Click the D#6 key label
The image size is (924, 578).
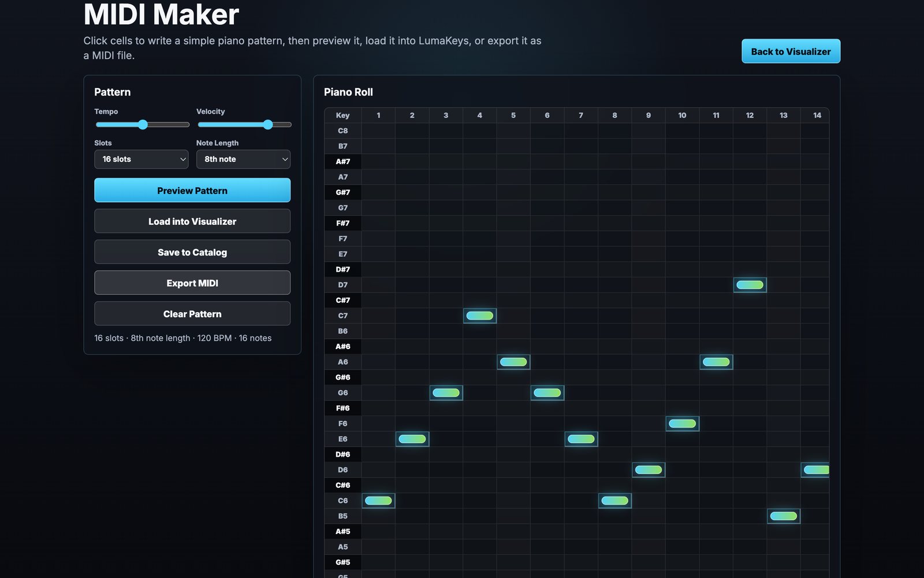coord(343,454)
